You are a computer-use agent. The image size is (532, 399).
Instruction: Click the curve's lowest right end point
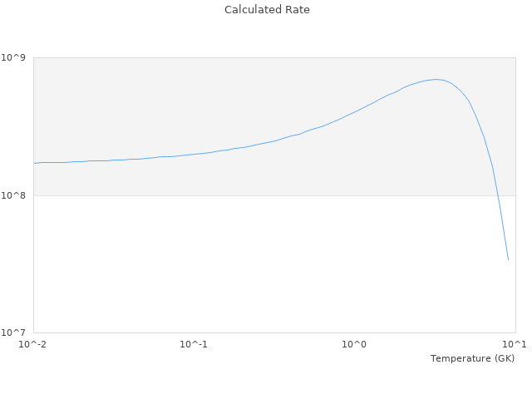coord(508,260)
